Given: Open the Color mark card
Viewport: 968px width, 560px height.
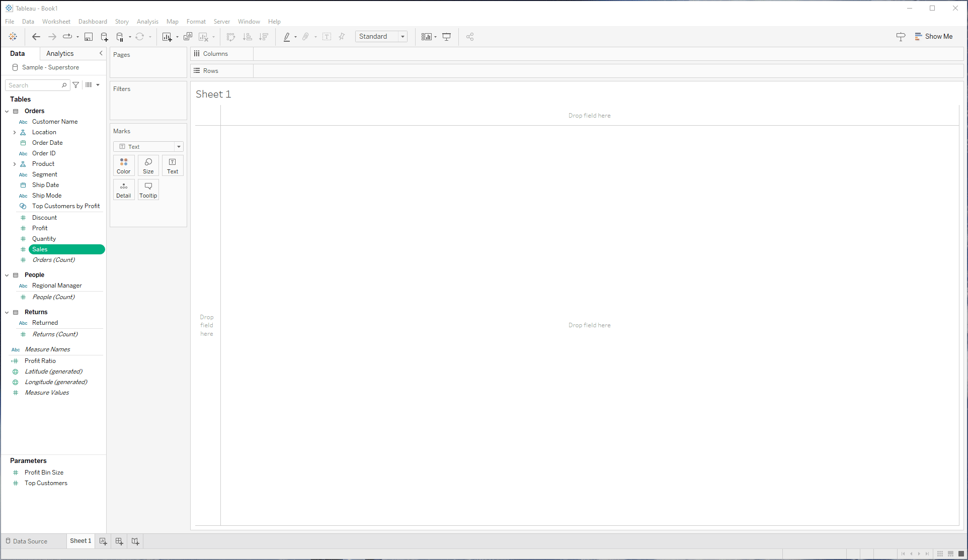Looking at the screenshot, I should click(124, 165).
